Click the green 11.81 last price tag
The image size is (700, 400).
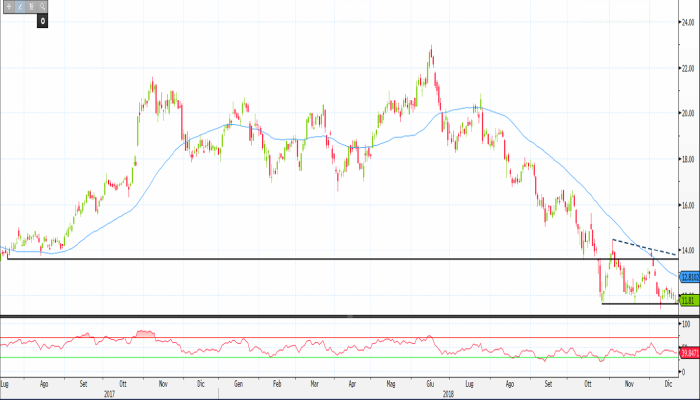pyautogui.click(x=688, y=298)
